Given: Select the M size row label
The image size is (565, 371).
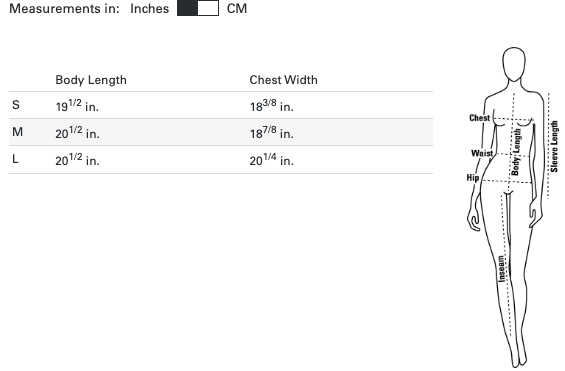Looking at the screenshot, I should click(x=17, y=132).
